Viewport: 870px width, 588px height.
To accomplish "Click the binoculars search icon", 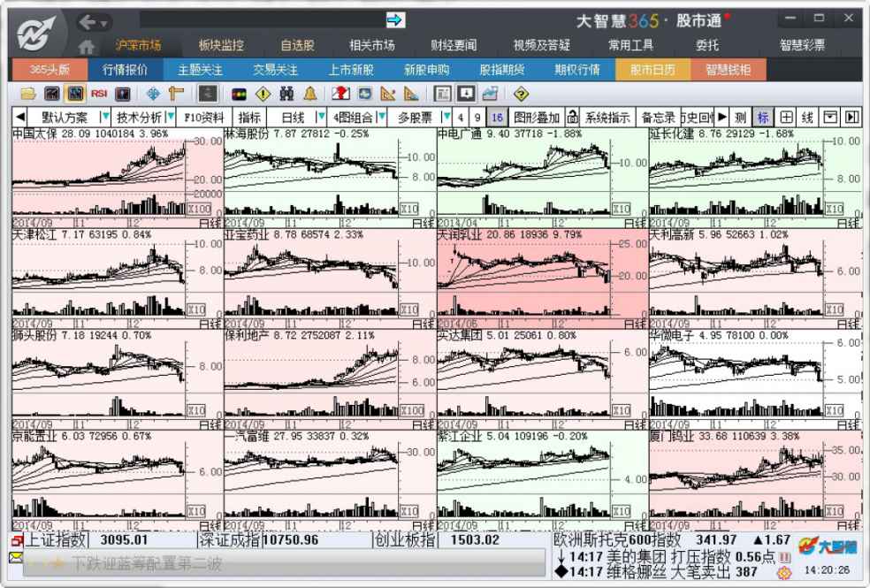I will point(286,94).
